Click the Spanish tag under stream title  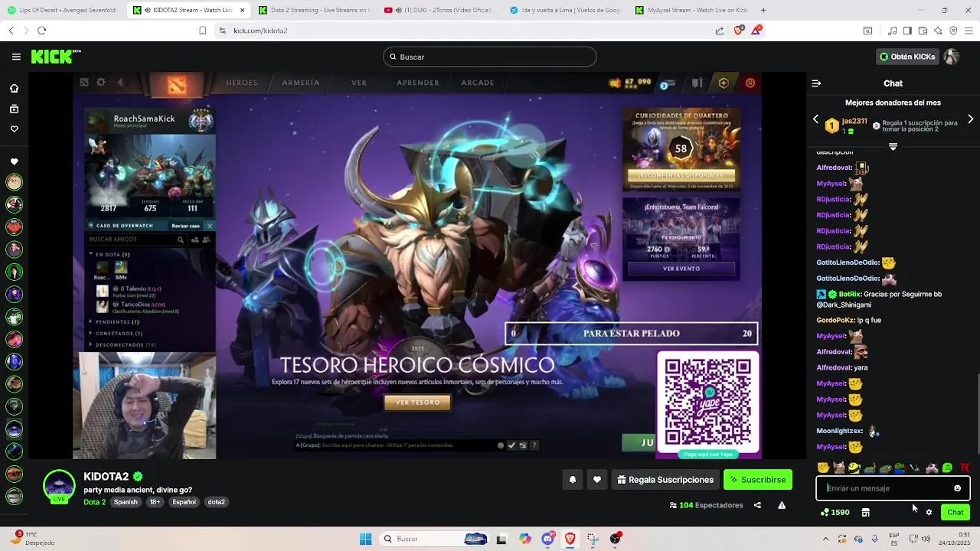coord(126,502)
